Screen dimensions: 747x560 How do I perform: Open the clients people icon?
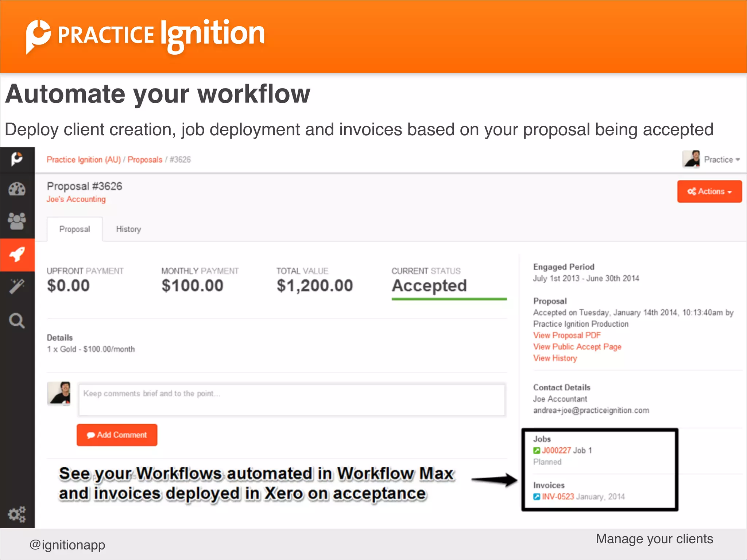pos(17,221)
